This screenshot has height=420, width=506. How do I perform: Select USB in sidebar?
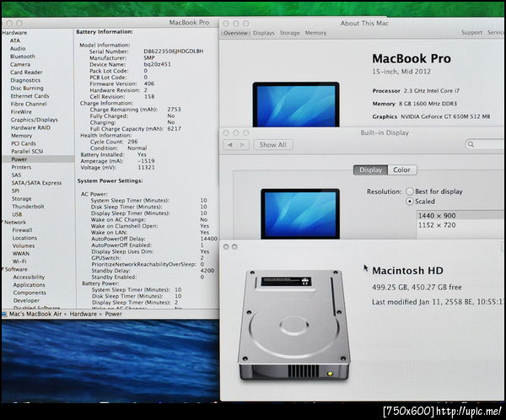tap(17, 214)
